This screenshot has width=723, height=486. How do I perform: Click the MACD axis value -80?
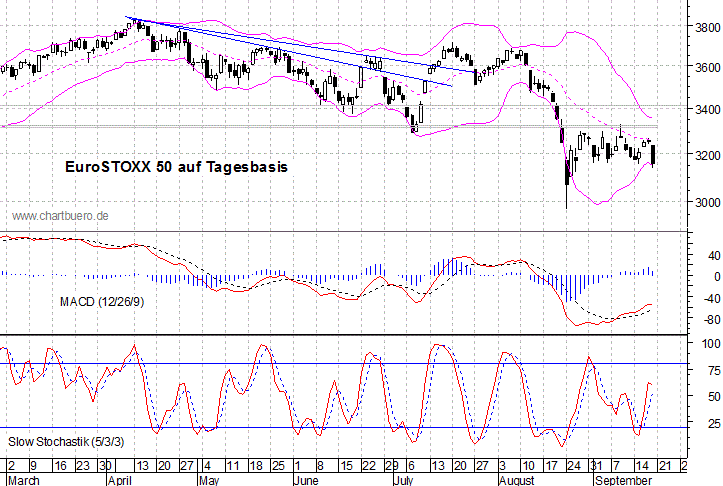pos(711,320)
